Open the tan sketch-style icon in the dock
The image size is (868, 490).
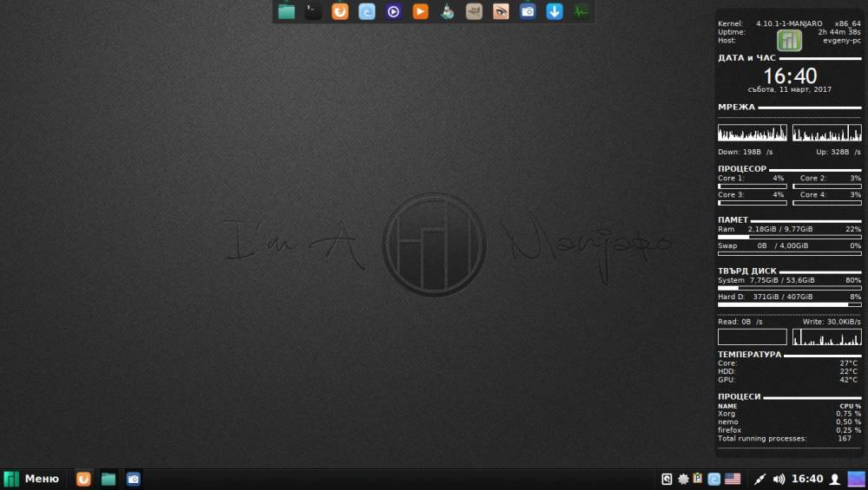click(474, 11)
